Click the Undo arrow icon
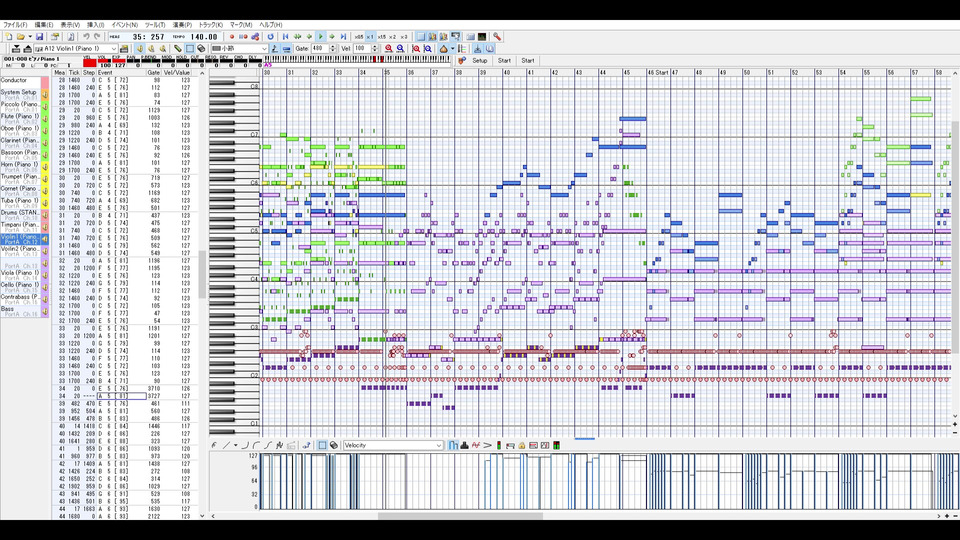The width and height of the screenshot is (960, 540). 86,37
